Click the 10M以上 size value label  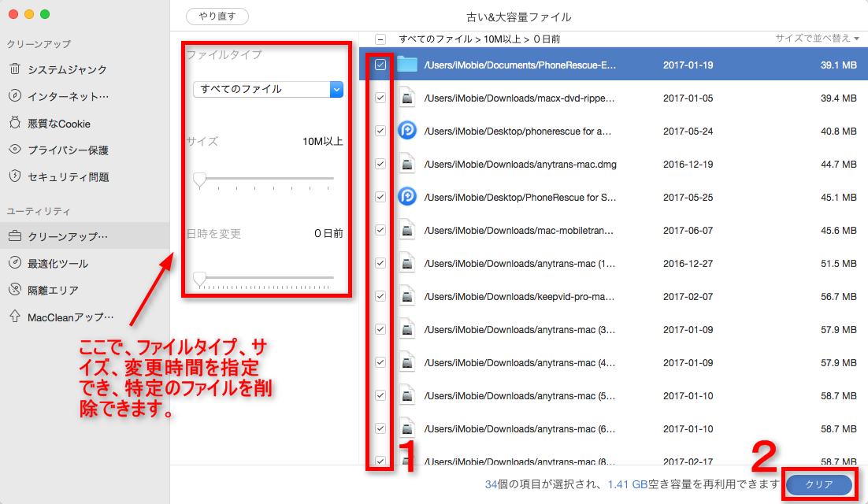(323, 142)
